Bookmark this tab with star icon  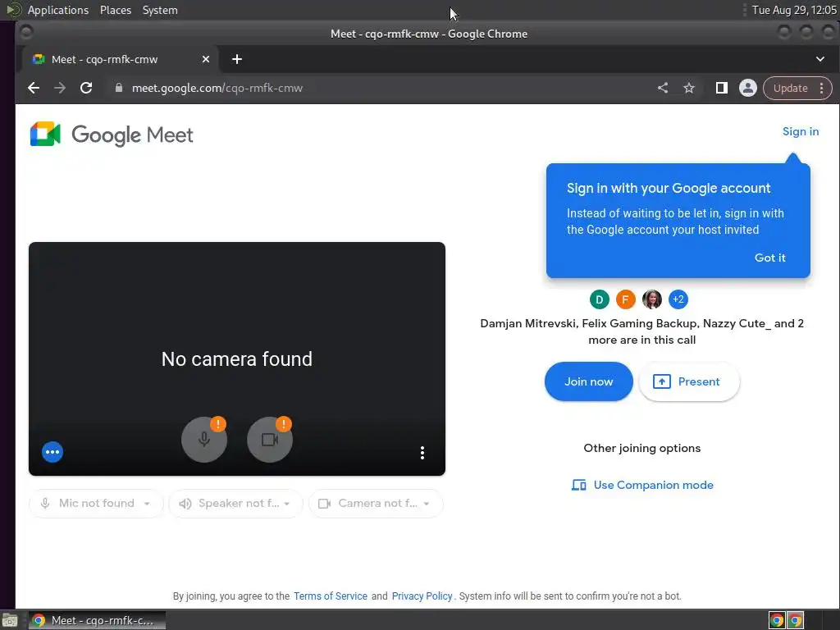[689, 88]
